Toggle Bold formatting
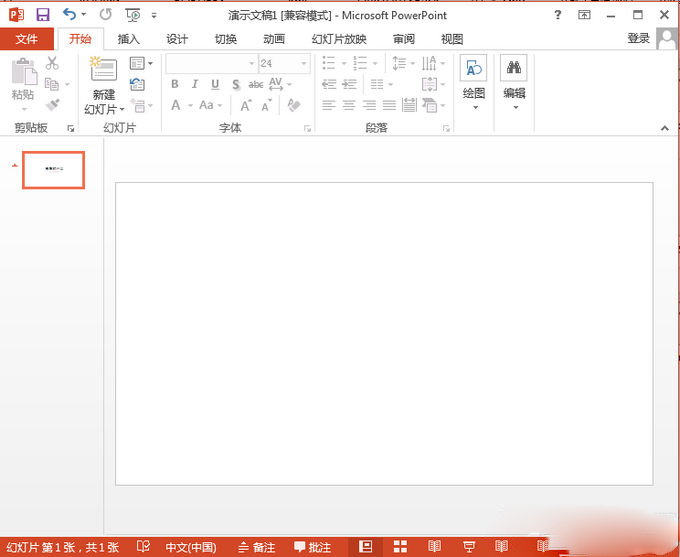The width and height of the screenshot is (680, 557). coord(174,84)
